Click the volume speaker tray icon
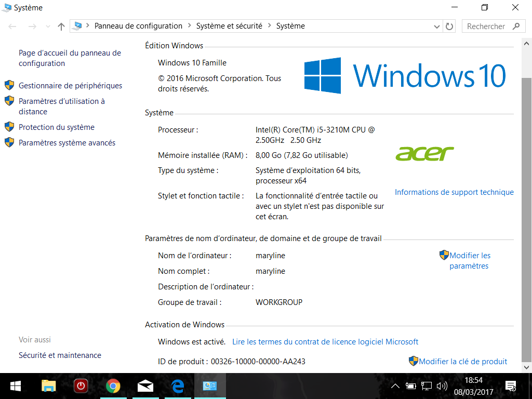 [x=442, y=386]
